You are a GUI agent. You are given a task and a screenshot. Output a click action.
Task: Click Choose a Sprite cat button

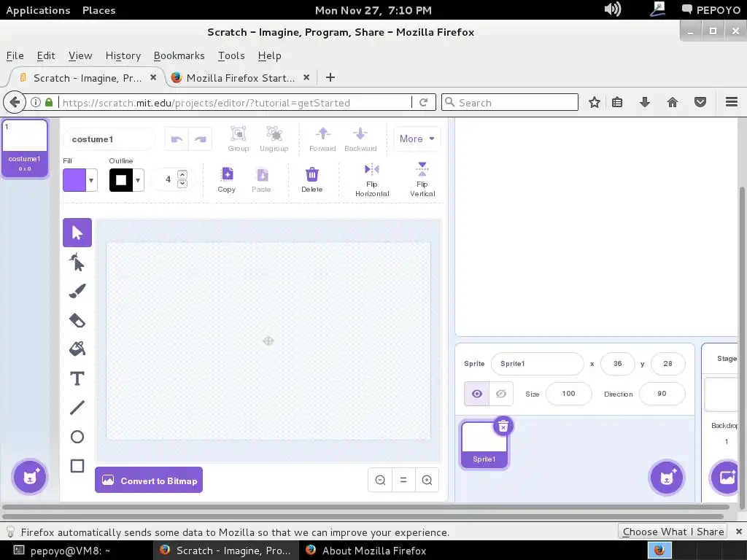[667, 477]
